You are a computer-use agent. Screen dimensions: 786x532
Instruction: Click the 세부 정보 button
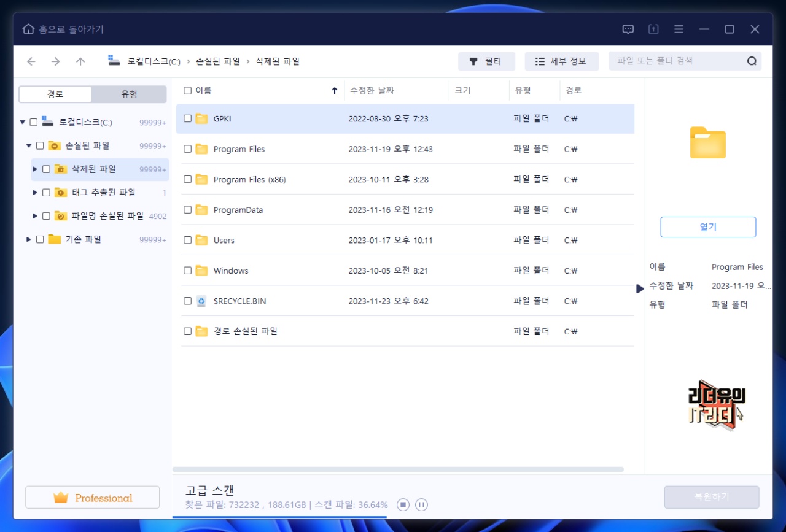(x=561, y=61)
